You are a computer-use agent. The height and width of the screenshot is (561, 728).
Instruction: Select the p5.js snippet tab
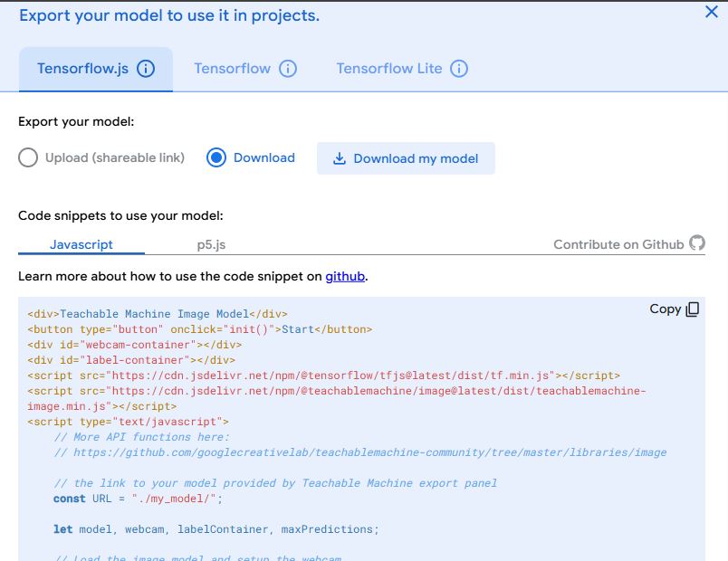click(211, 244)
